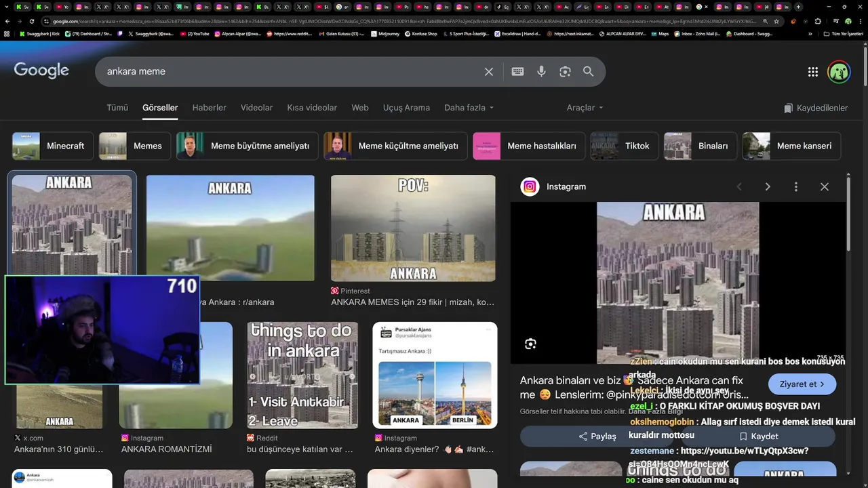Save the image with Kaydet
Screen dimensions: 868x488
[x=758, y=436]
